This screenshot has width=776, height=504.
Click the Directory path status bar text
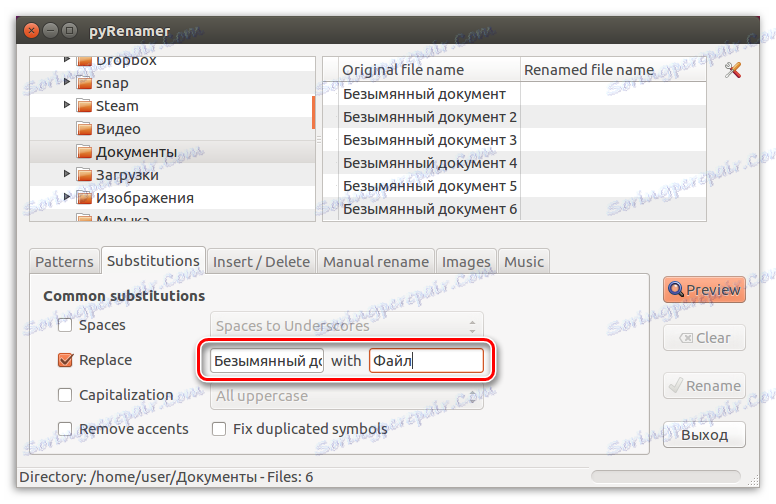pyautogui.click(x=166, y=477)
